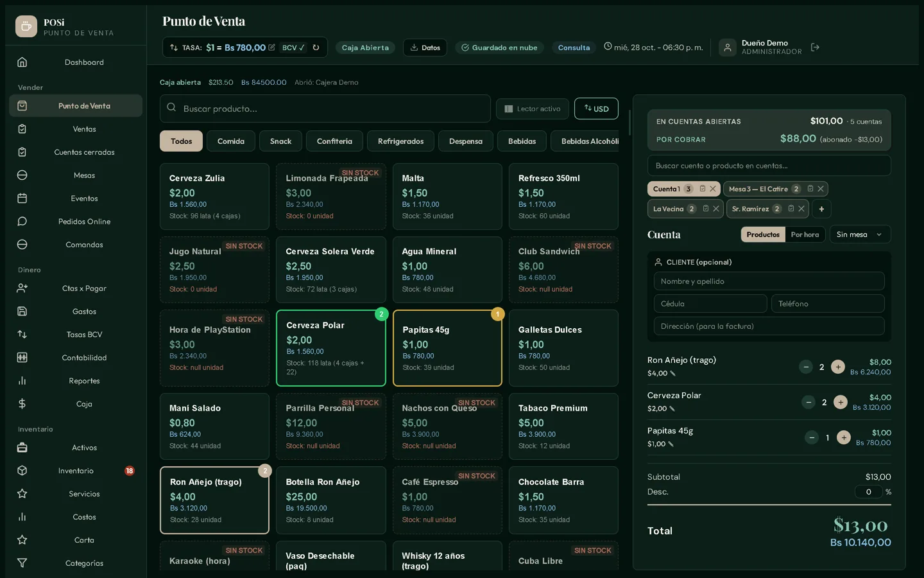Increase Papitas 45g quantity

click(x=844, y=437)
